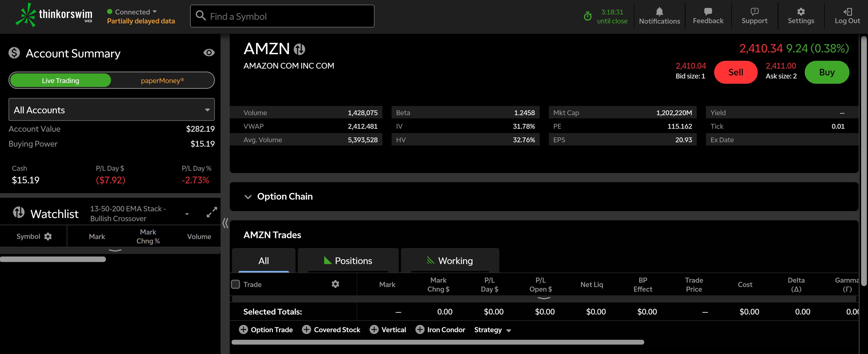Click the Sell button for AMZN
The height and width of the screenshot is (354, 868).
(x=735, y=71)
